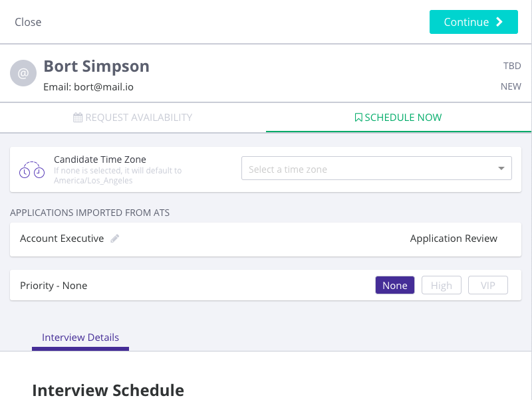532x400 pixels.
Task: Click the calendar icon in Request Availability
Action: pyautogui.click(x=78, y=118)
